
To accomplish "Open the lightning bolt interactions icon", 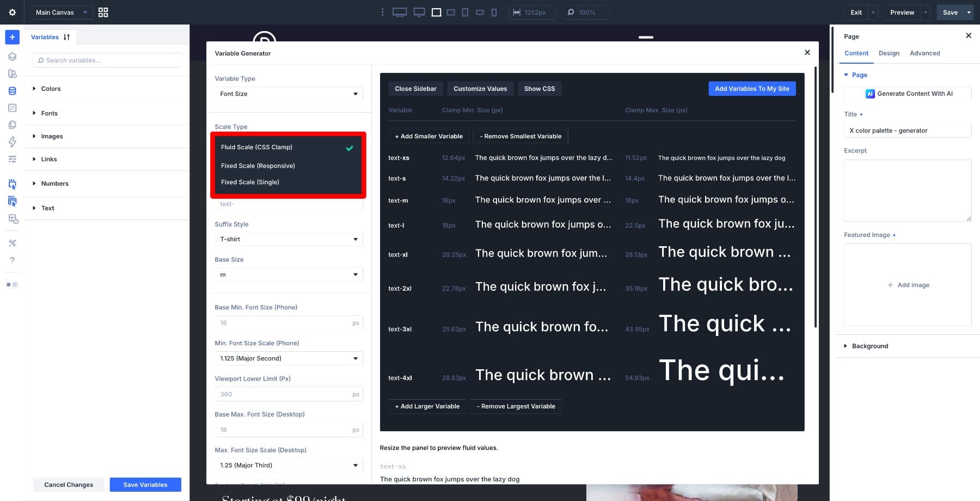I will point(12,142).
